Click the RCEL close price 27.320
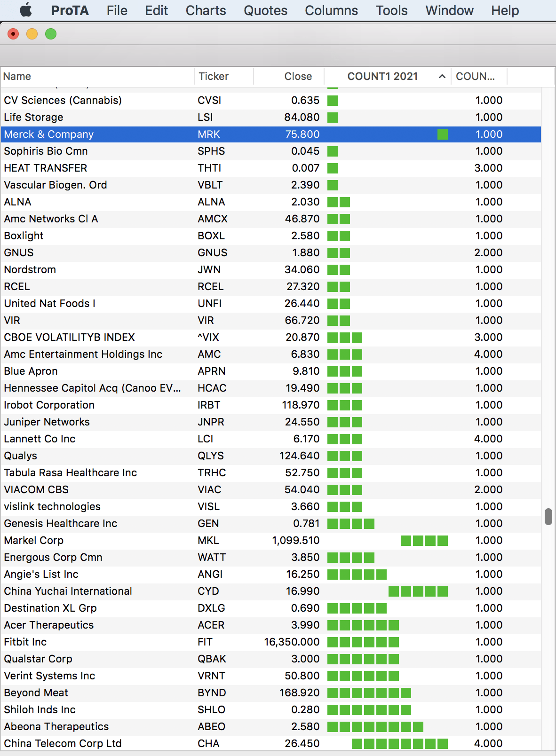The image size is (556, 756). (303, 286)
